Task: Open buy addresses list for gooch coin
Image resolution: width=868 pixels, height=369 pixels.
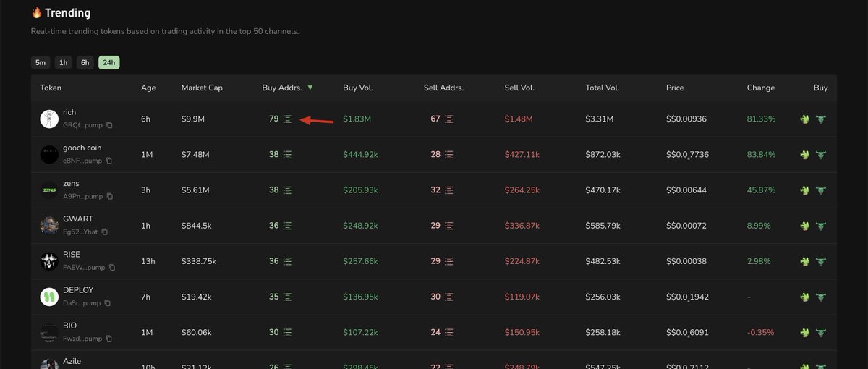Action: (x=287, y=154)
